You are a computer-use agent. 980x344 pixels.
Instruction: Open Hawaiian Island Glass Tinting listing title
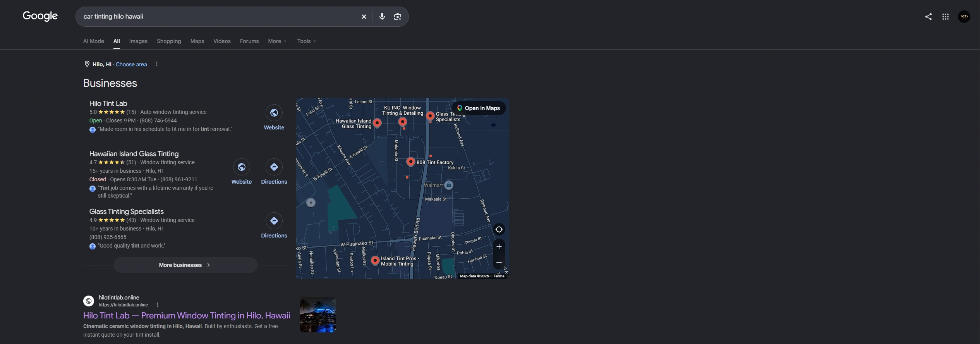(x=134, y=154)
